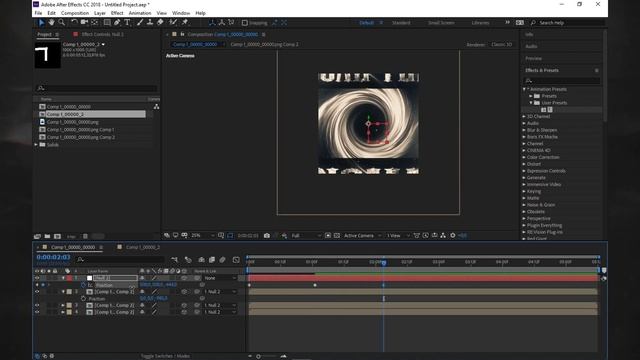Click the Draft 3D icon in timeline

point(188,260)
